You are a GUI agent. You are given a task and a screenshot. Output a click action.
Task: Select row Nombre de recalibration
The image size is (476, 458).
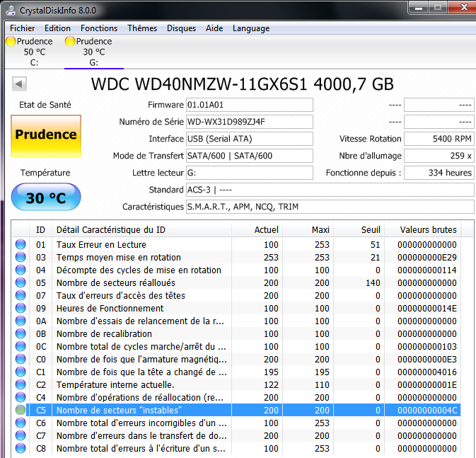pos(236,333)
